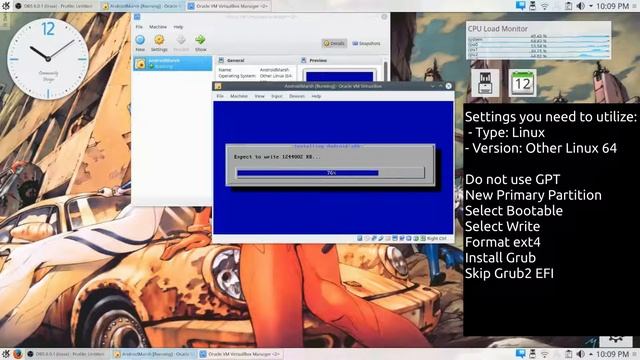Click the 76% install progress bar in VM
This screenshot has height=360, width=640.
(x=331, y=173)
